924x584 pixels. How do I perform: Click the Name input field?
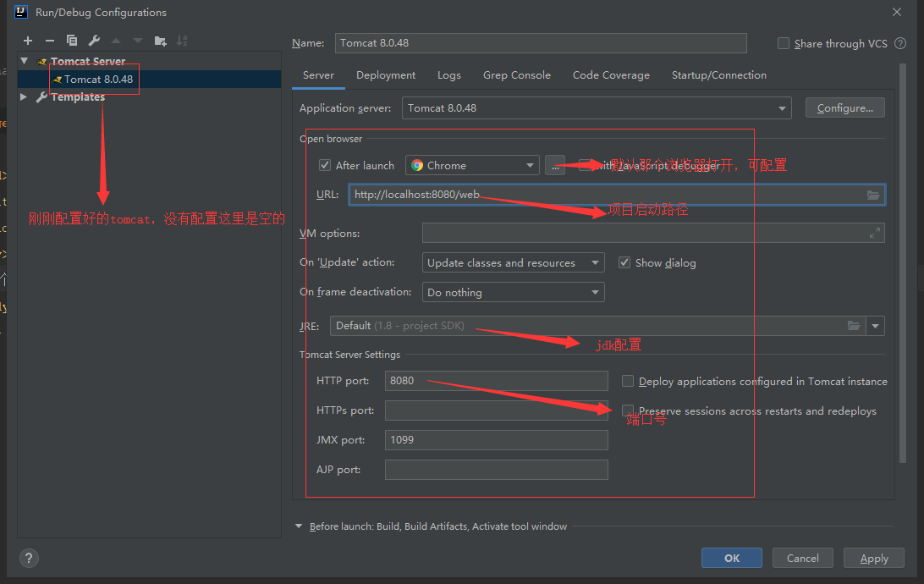(541, 43)
